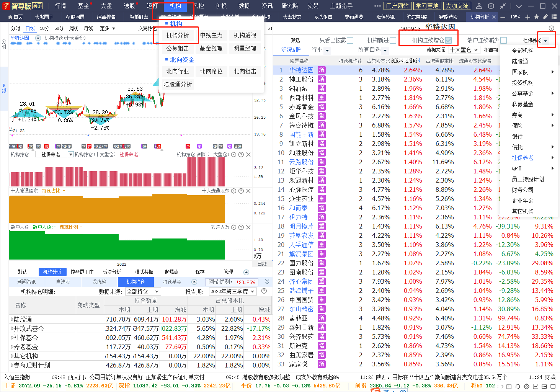Collapse the template tab row using the round arrow after 管理
This screenshot has width=560, height=392.
point(246,272)
